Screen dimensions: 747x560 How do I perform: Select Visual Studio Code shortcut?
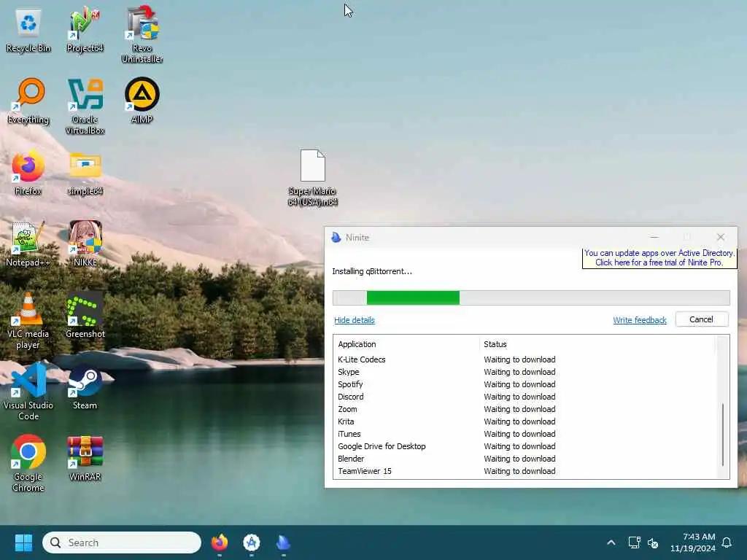28,392
